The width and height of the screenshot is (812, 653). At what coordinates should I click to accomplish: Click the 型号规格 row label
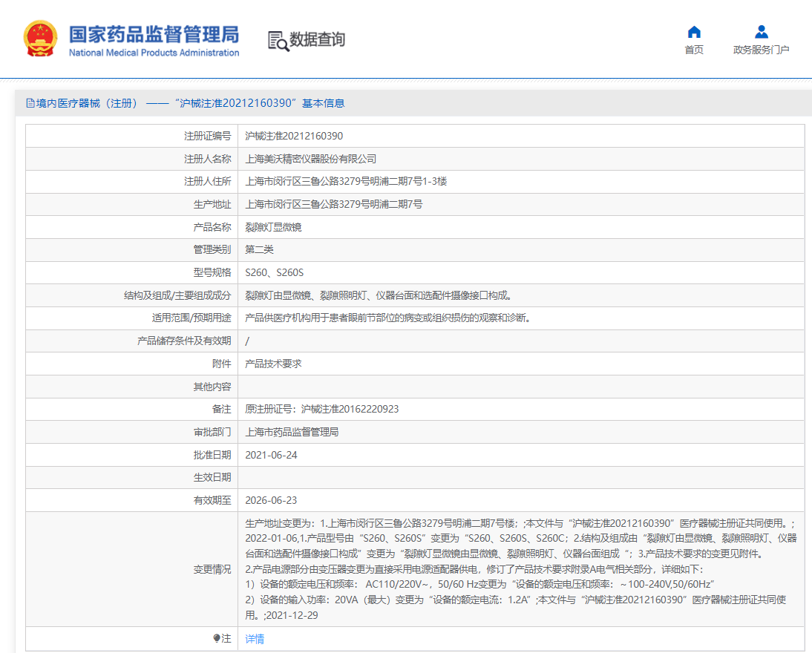point(212,272)
